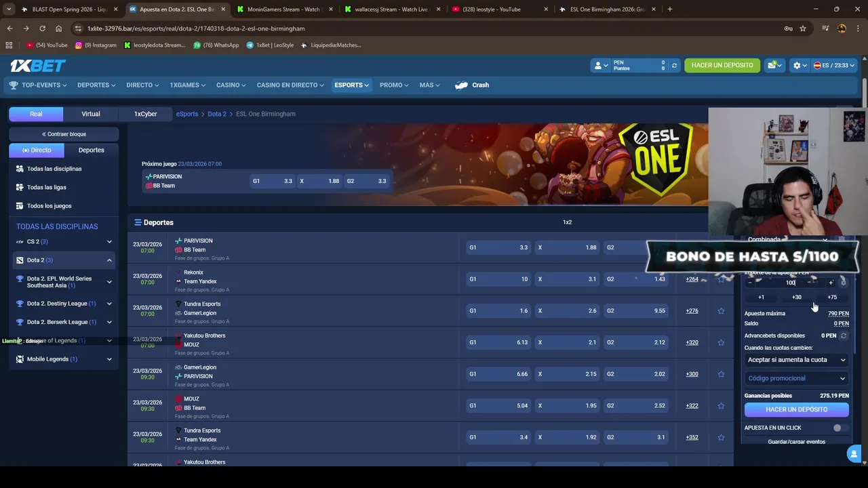Image resolution: width=868 pixels, height=488 pixels.
Task: Open +264 more markets for Rekonix match
Action: coord(692,279)
